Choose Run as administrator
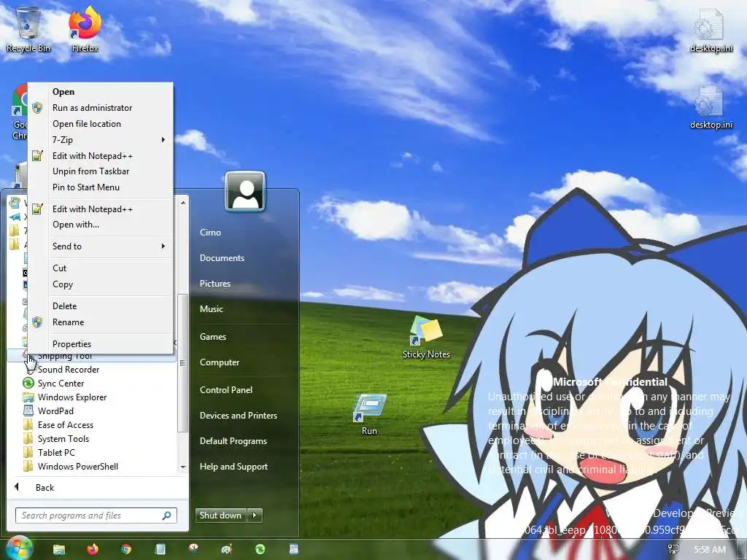747x560 pixels. [100, 108]
